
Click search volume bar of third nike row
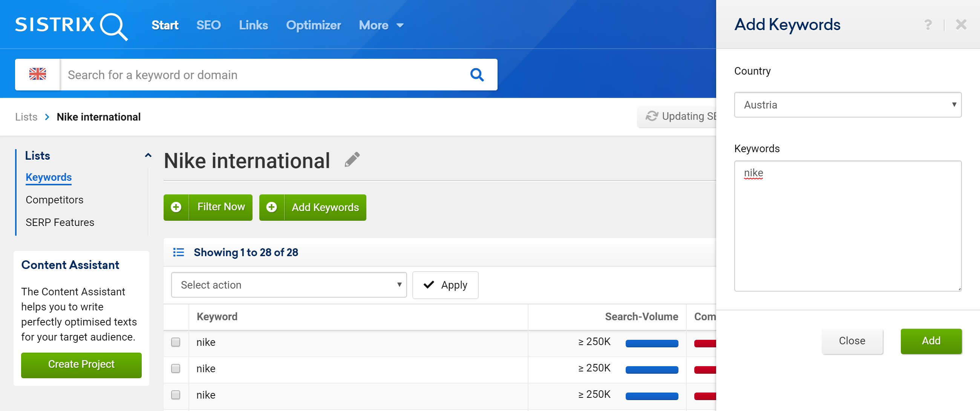pos(652,396)
